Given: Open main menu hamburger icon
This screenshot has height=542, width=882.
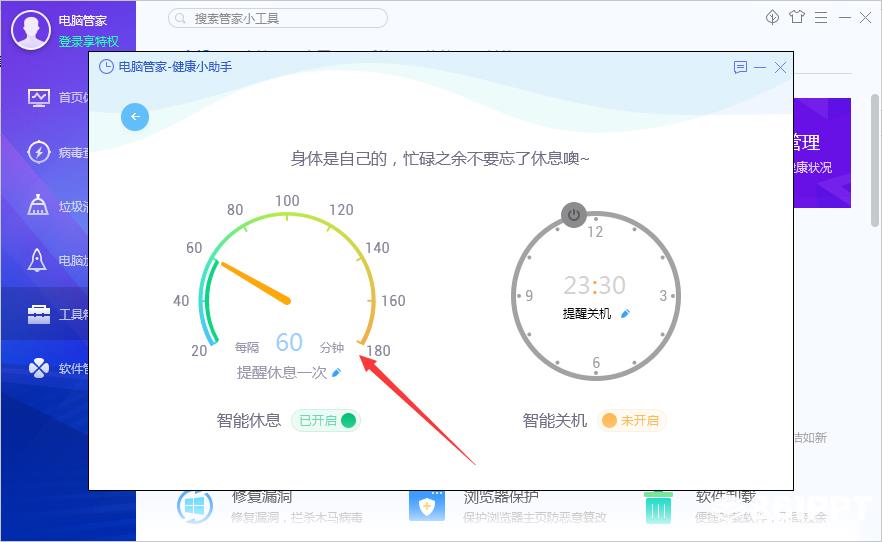Looking at the screenshot, I should click(x=821, y=17).
